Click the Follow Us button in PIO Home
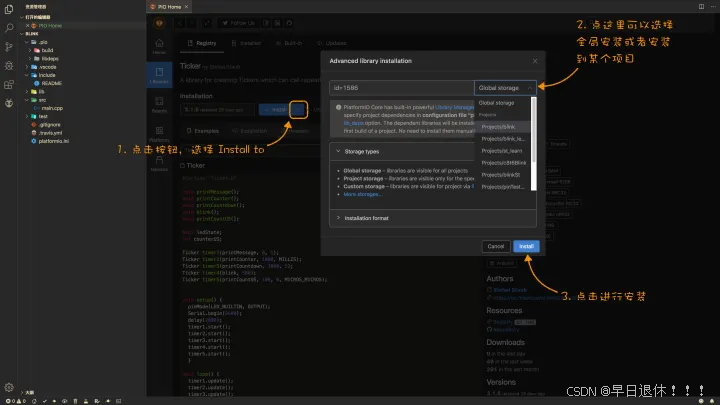Image resolution: width=720 pixels, height=405 pixels. [x=238, y=23]
